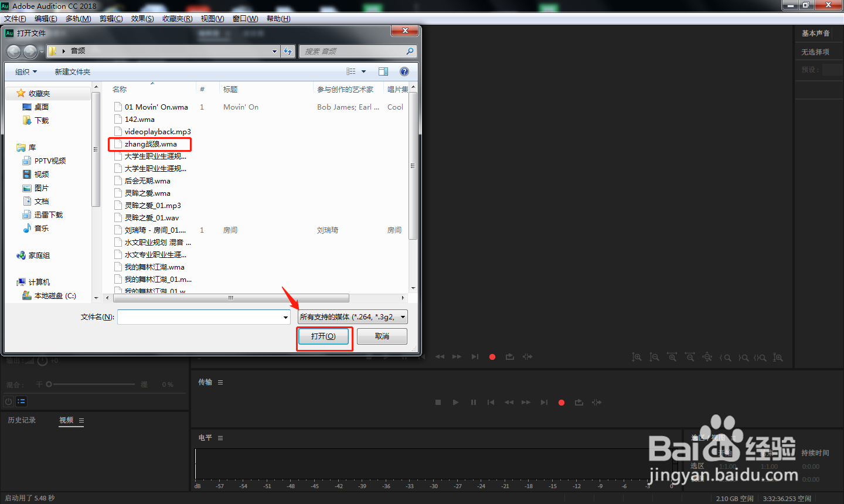
Task: Click the Stop button in the 传输 panel
Action: click(438, 403)
